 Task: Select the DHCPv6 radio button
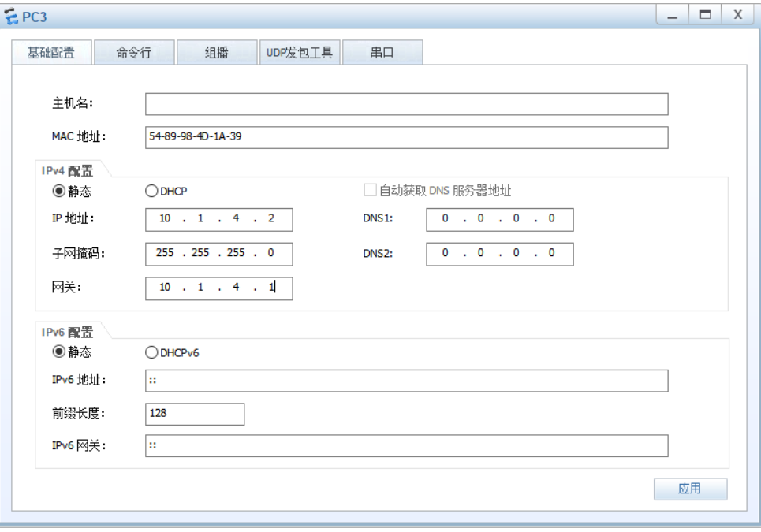click(151, 352)
